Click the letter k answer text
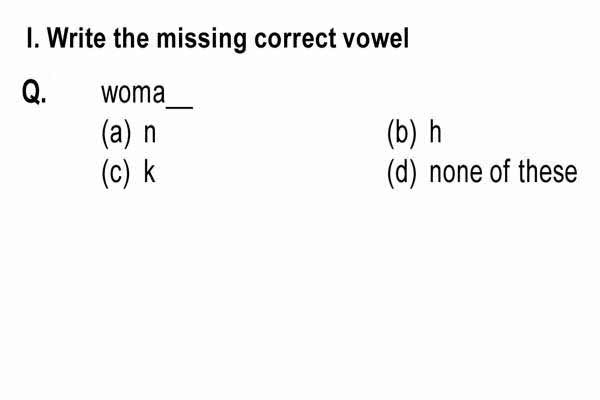Image resolution: width=600 pixels, height=400 pixels. click(150, 170)
